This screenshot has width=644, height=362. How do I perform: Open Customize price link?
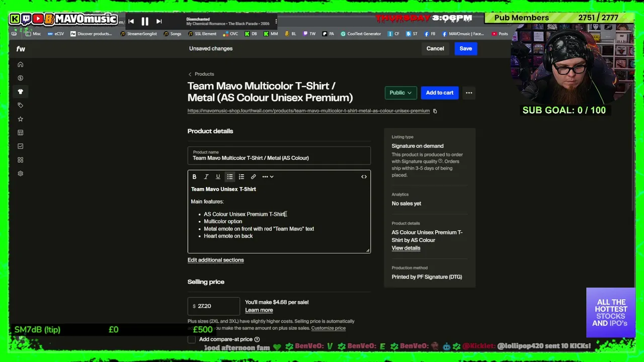coord(329,328)
